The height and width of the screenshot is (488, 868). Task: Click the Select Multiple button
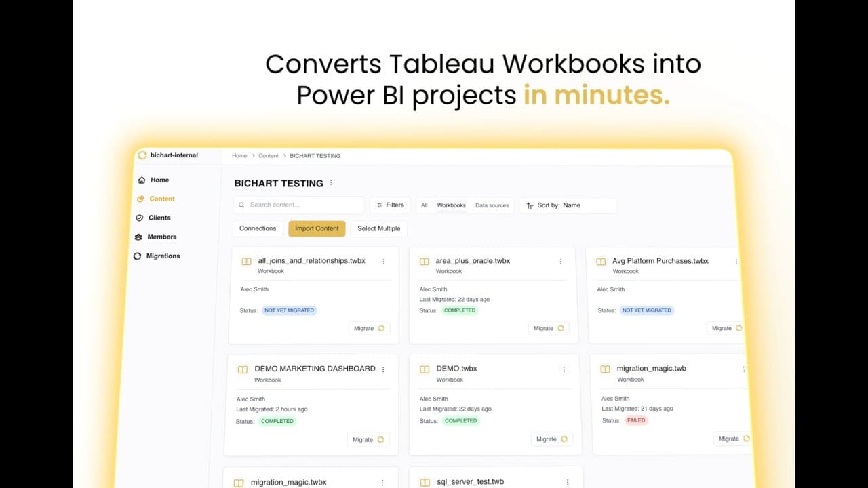click(378, 228)
